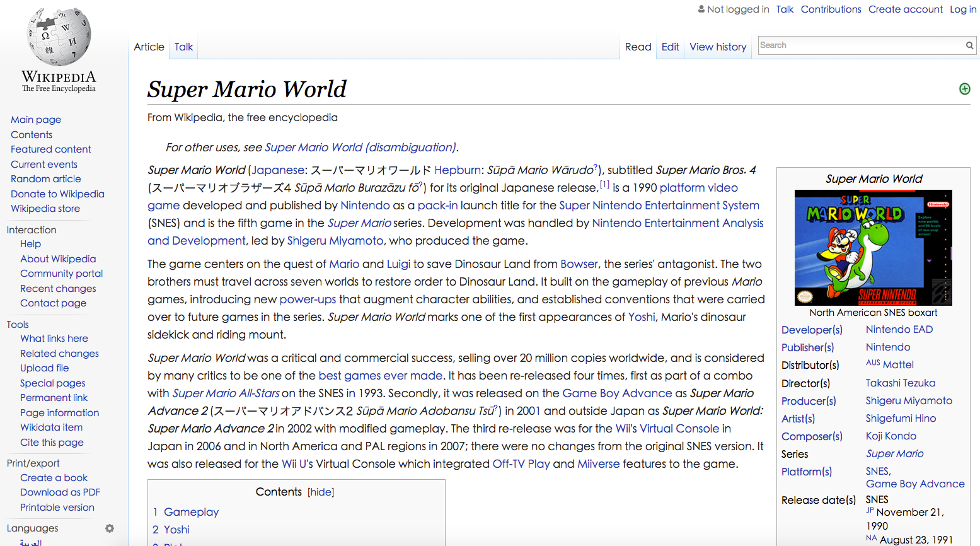Screen dimensions: 980x546
Task: Open the Yoshi link in the intro paragraph
Action: click(642, 317)
